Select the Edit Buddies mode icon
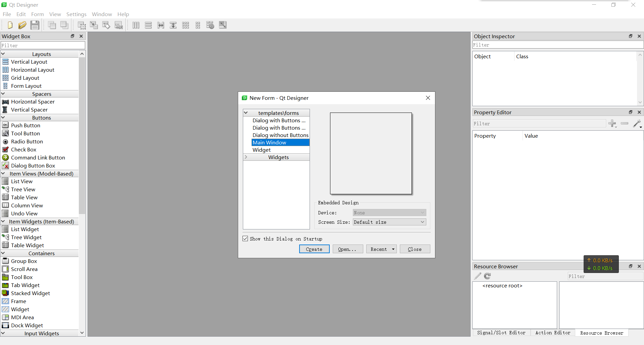Image resolution: width=644 pixels, height=345 pixels. pyautogui.click(x=106, y=25)
